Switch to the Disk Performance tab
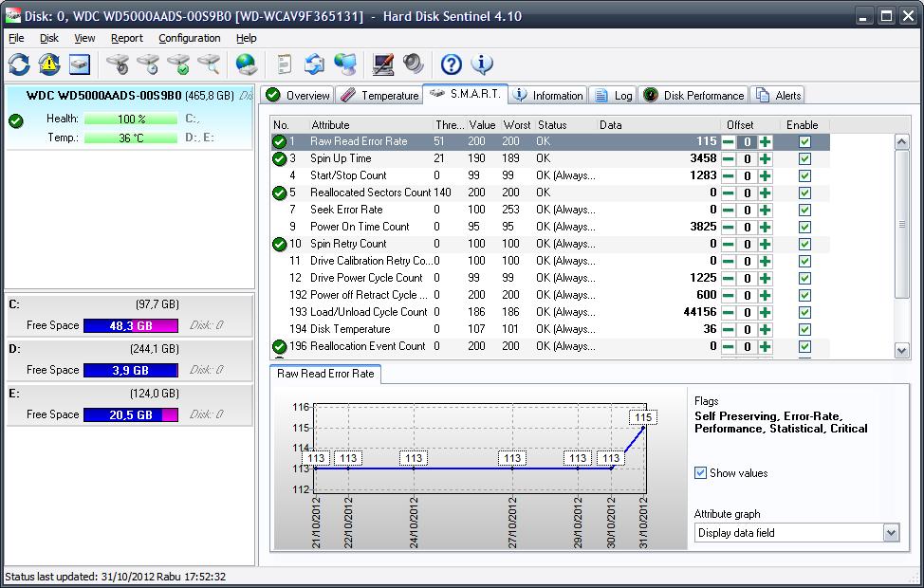Screen dimensions: 924x588 (693, 95)
